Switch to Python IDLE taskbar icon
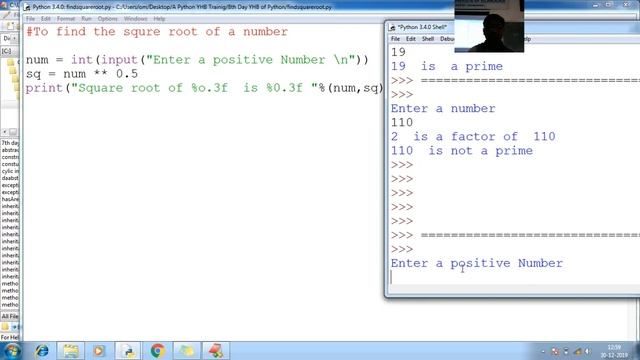The height and width of the screenshot is (360, 640). point(128,351)
